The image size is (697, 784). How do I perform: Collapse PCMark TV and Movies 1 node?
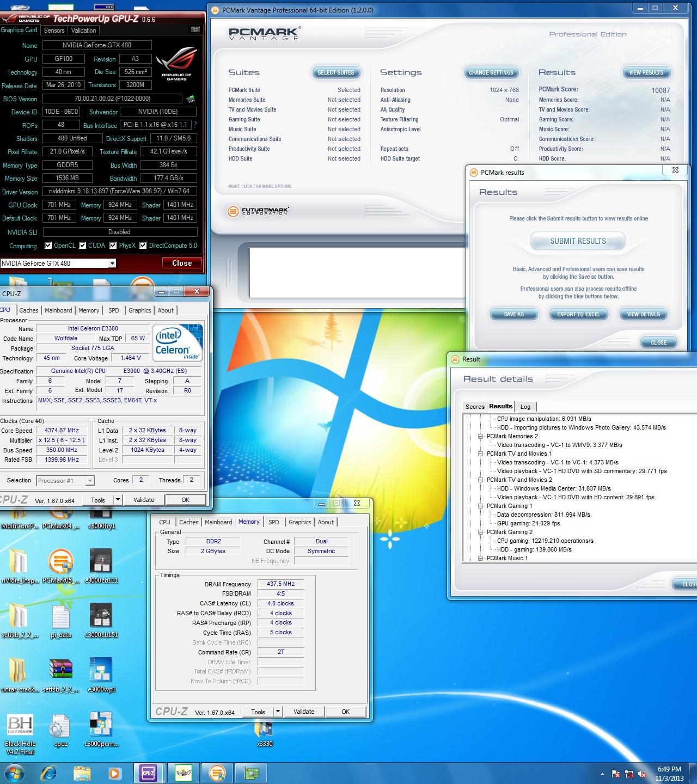click(x=481, y=454)
